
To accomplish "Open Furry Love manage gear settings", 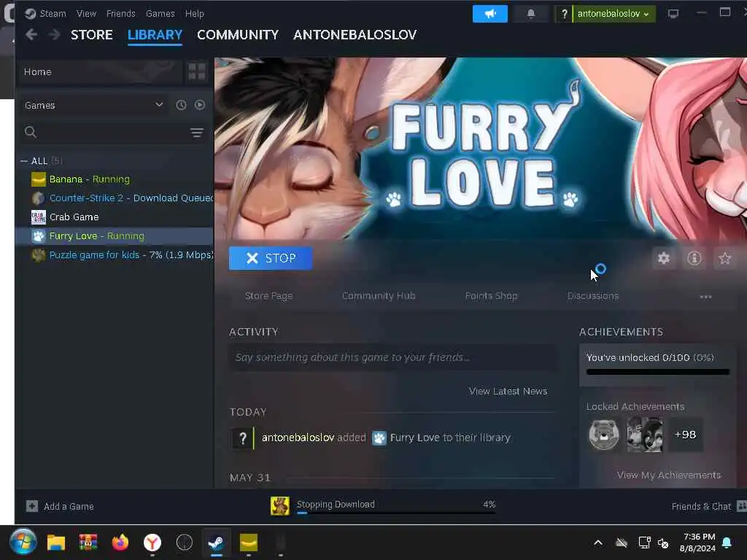I will pos(664,258).
